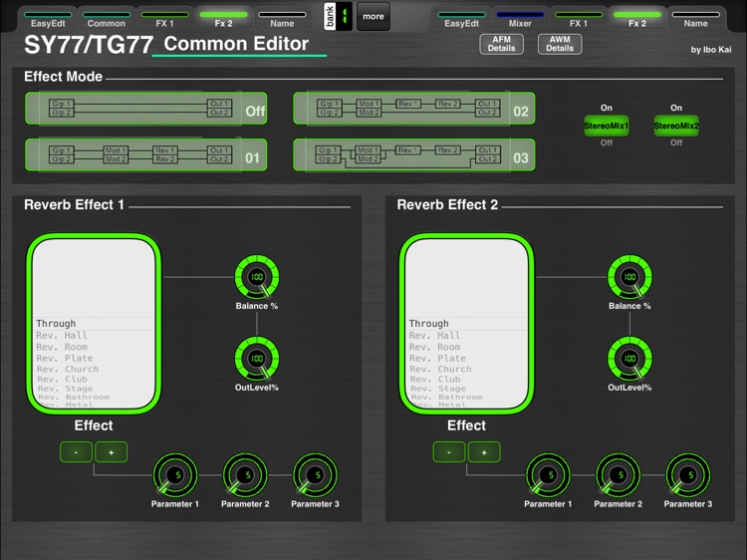Toggle the StereoMix2 switch
The width and height of the screenshot is (747, 560).
coord(676,126)
